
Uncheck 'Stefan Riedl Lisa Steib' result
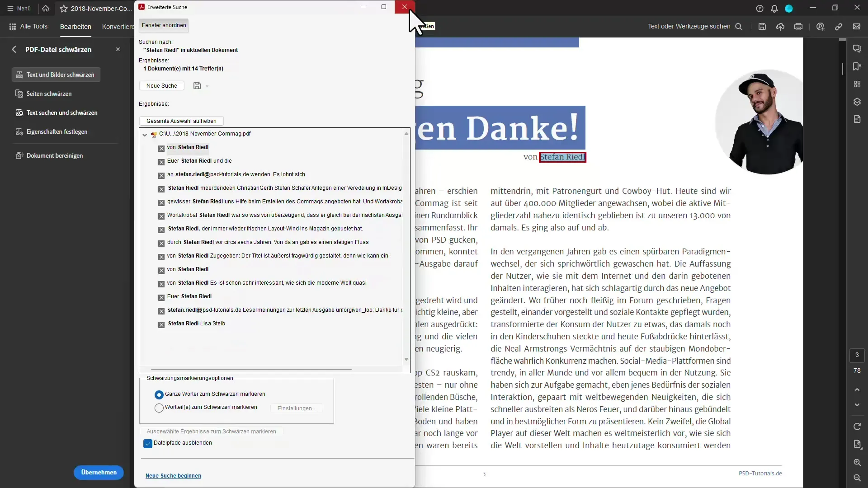(x=161, y=324)
